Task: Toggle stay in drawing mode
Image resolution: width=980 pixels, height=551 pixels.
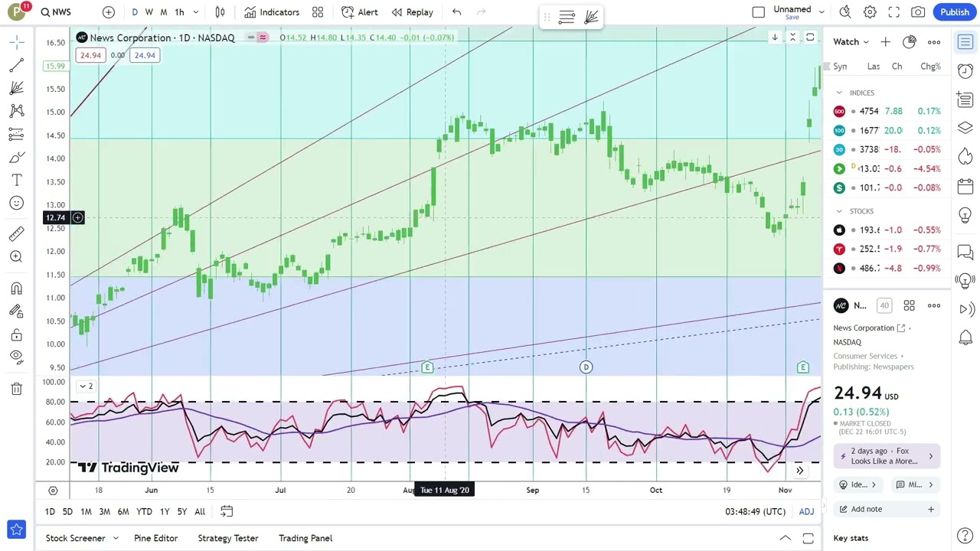Action: tap(17, 311)
